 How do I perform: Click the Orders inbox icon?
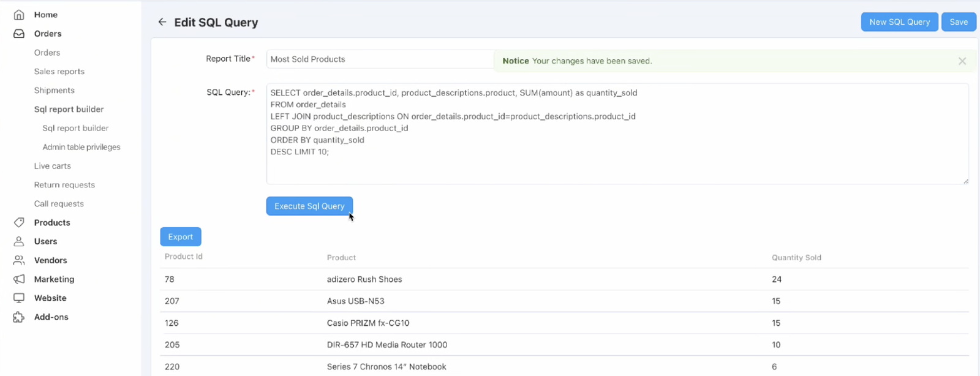point(19,34)
